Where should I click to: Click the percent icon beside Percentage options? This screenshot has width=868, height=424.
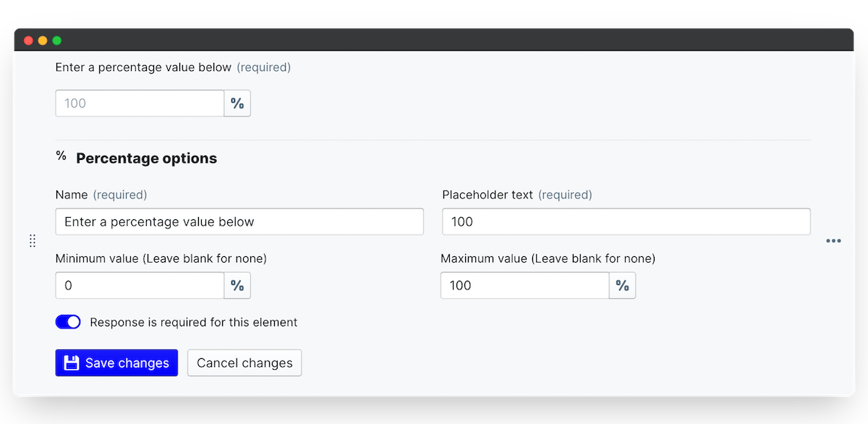point(61,156)
